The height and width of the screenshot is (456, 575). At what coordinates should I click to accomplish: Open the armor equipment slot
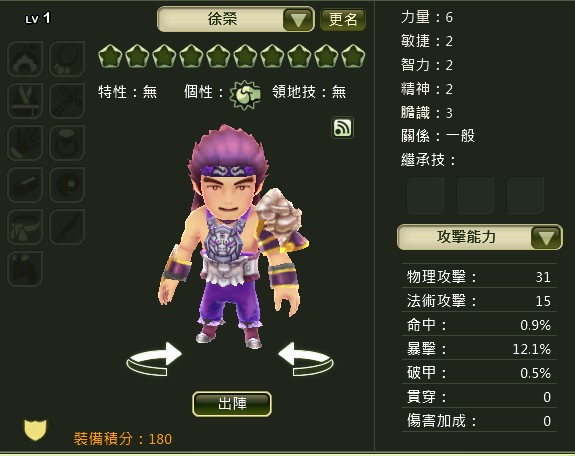[x=25, y=101]
